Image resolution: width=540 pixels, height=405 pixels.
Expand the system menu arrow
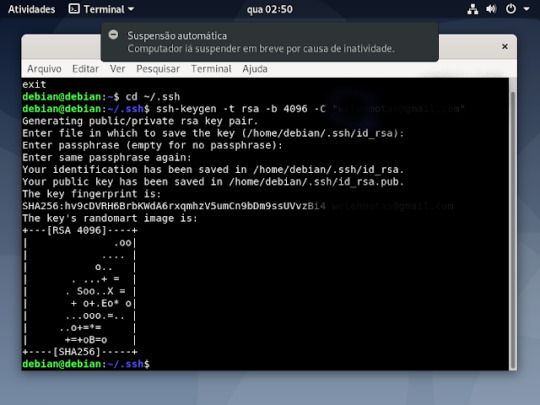527,9
